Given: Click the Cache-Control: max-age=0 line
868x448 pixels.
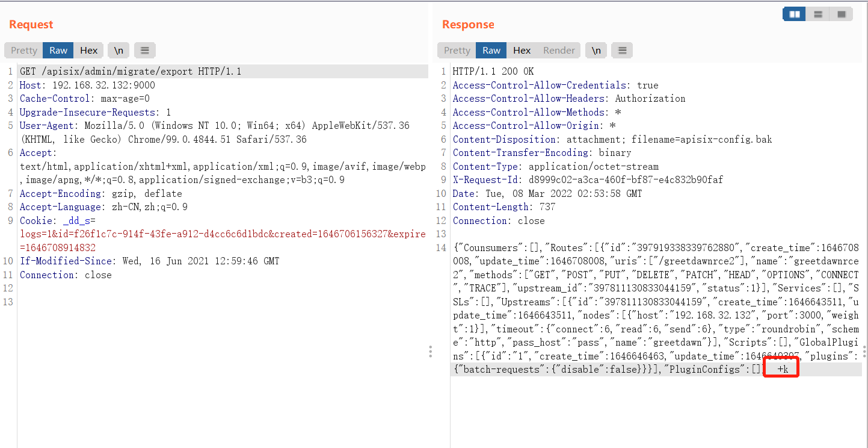Looking at the screenshot, I should click(x=85, y=99).
